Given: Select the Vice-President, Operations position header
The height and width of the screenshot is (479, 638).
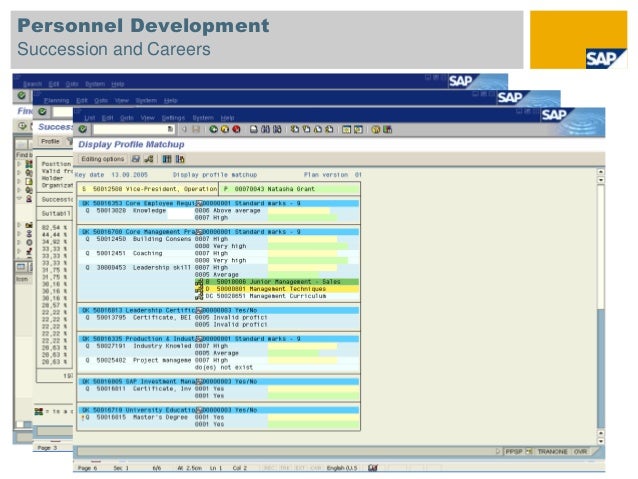Looking at the screenshot, I should (x=147, y=189).
